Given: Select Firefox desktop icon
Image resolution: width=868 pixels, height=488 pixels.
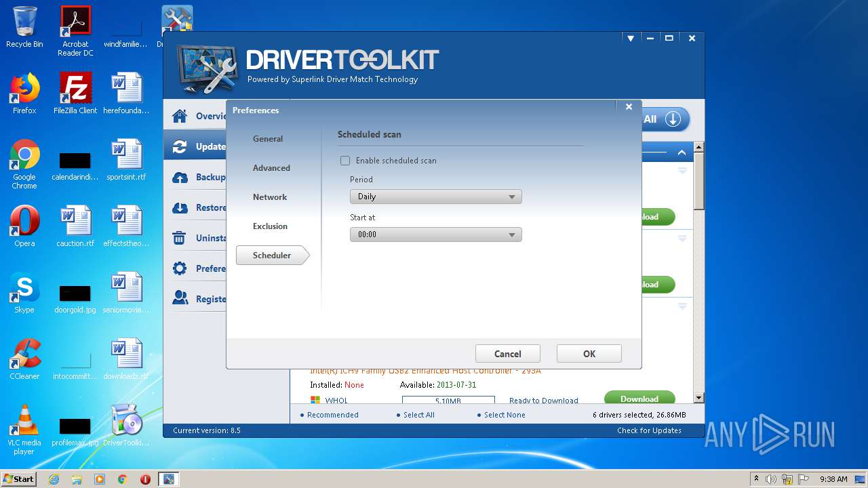Looking at the screenshot, I should point(24,94).
